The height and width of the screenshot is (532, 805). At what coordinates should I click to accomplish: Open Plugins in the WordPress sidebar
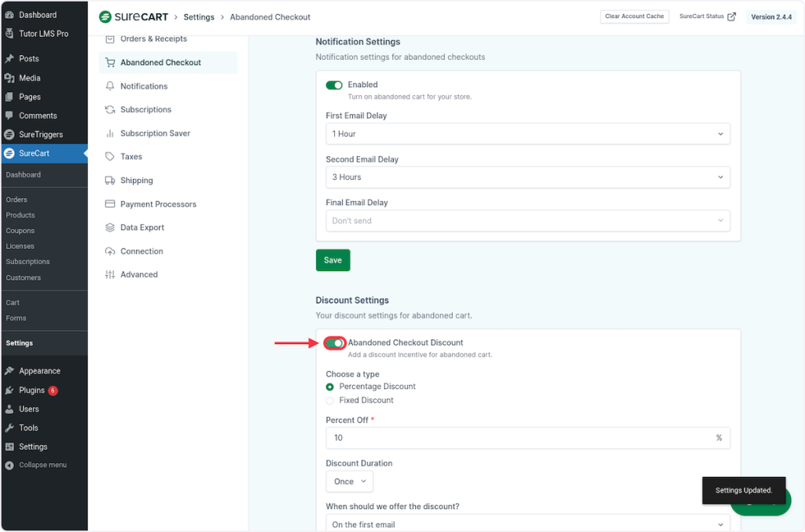coord(32,391)
